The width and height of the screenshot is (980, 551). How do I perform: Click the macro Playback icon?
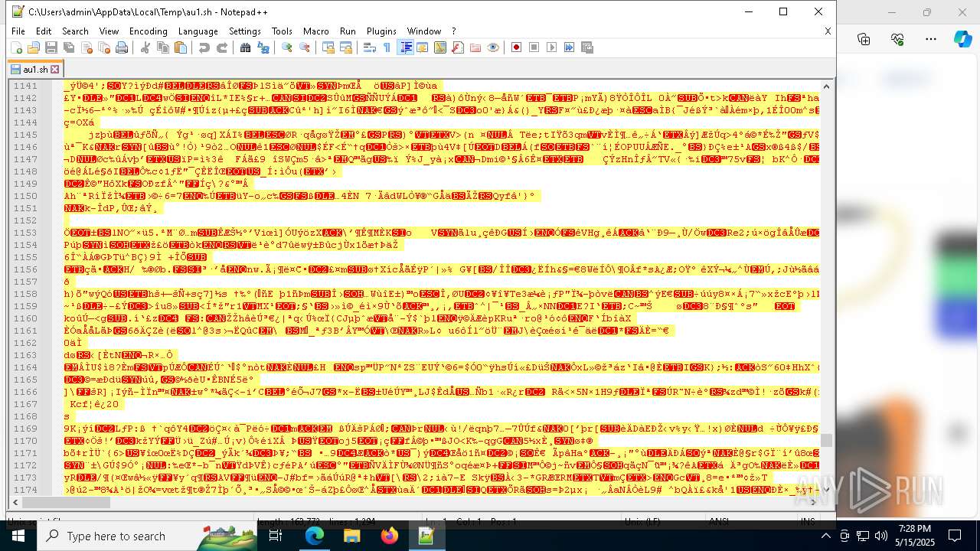(x=551, y=47)
